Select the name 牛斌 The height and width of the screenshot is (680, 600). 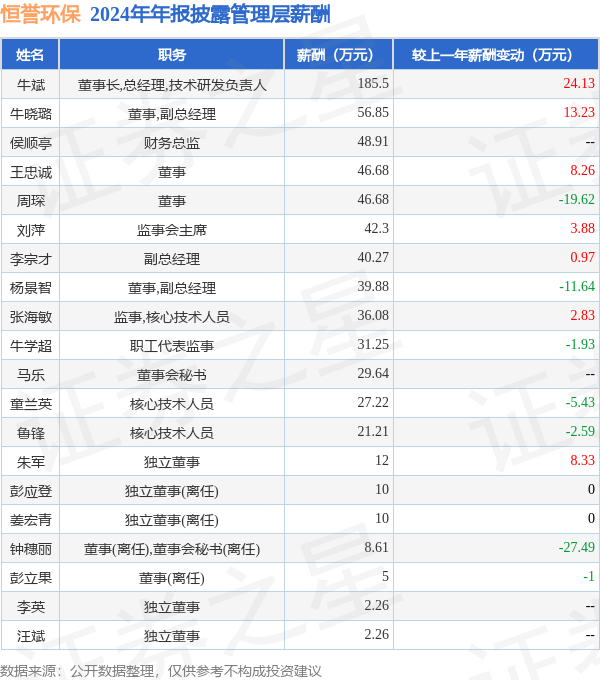pyautogui.click(x=30, y=85)
